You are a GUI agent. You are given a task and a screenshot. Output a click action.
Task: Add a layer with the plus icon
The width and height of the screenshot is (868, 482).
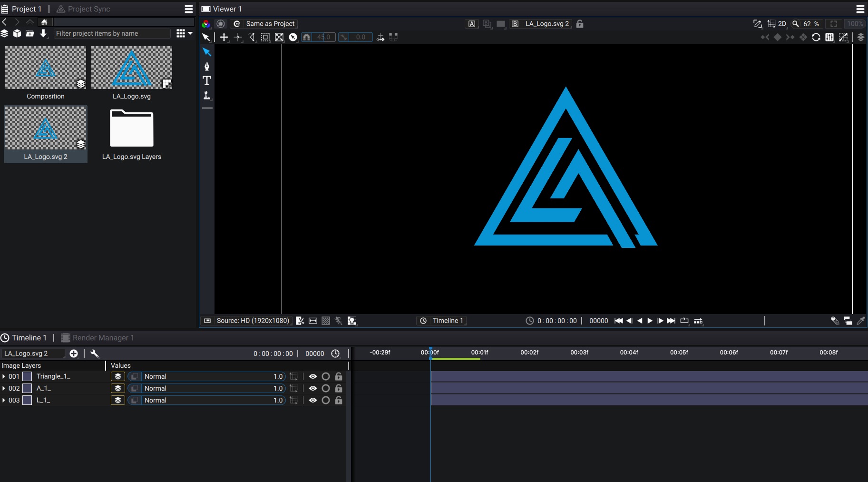pos(74,354)
